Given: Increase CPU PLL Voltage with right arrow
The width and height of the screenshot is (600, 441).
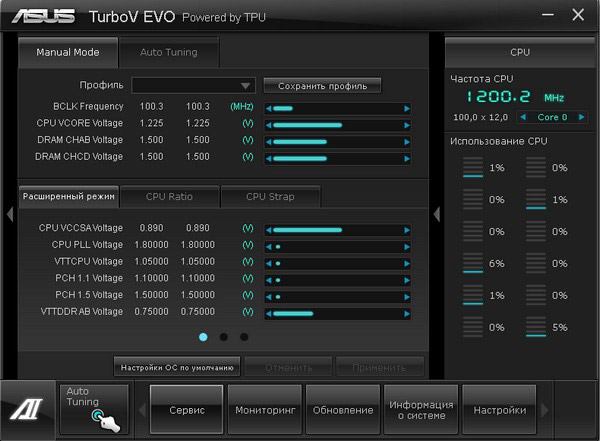Looking at the screenshot, I should 407,247.
